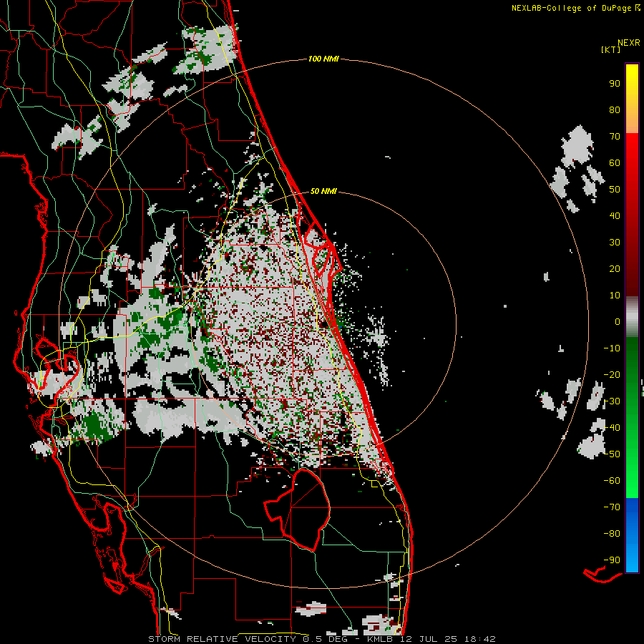Click the -30 label on velocity scale

coord(612,401)
